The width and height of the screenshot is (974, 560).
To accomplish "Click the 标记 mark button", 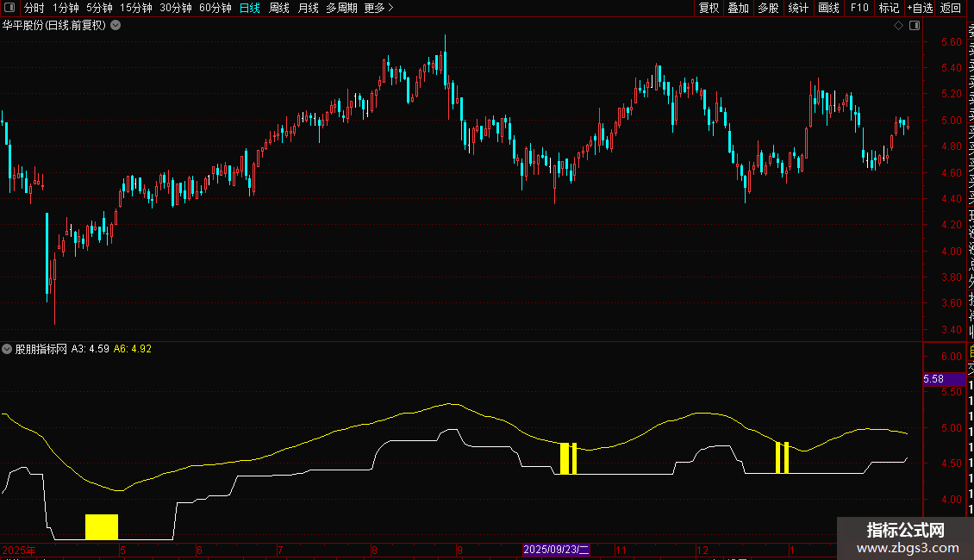I will click(889, 8).
